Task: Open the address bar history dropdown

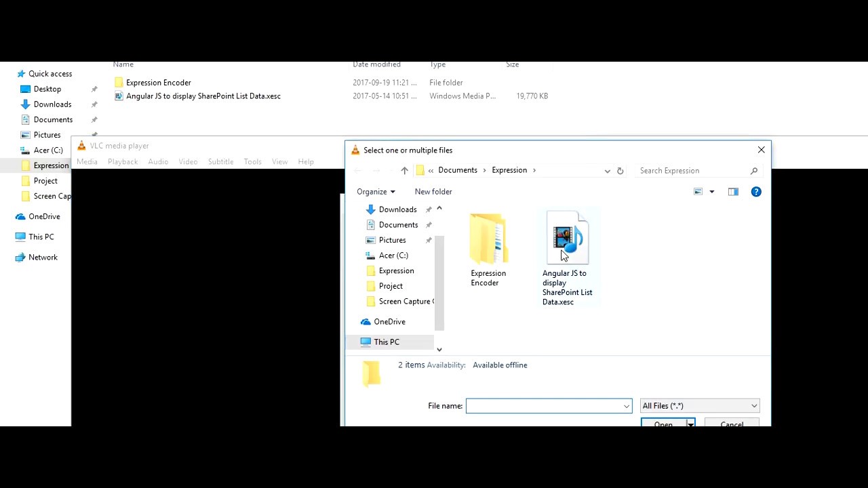Action: 607,171
